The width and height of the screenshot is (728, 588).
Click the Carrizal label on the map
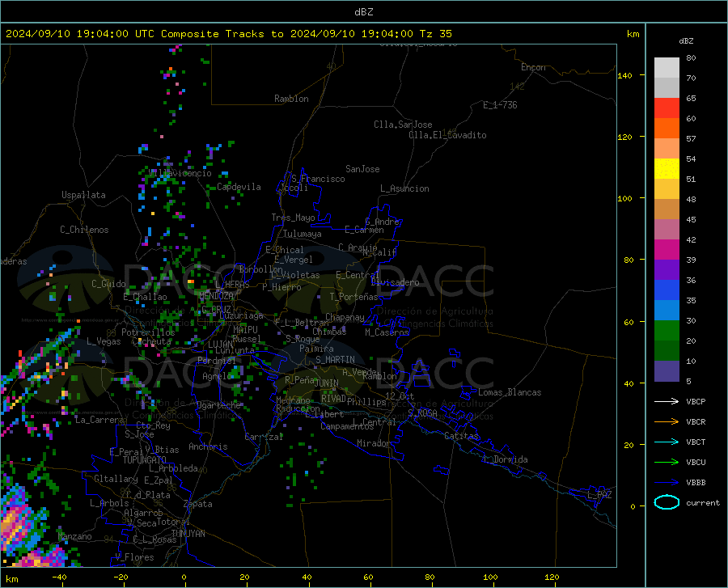[264, 438]
